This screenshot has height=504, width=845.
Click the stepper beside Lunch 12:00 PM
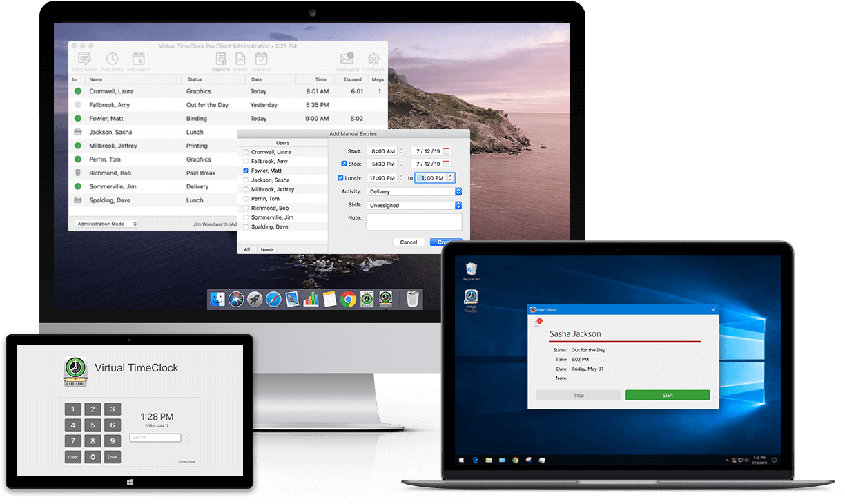coord(402,178)
